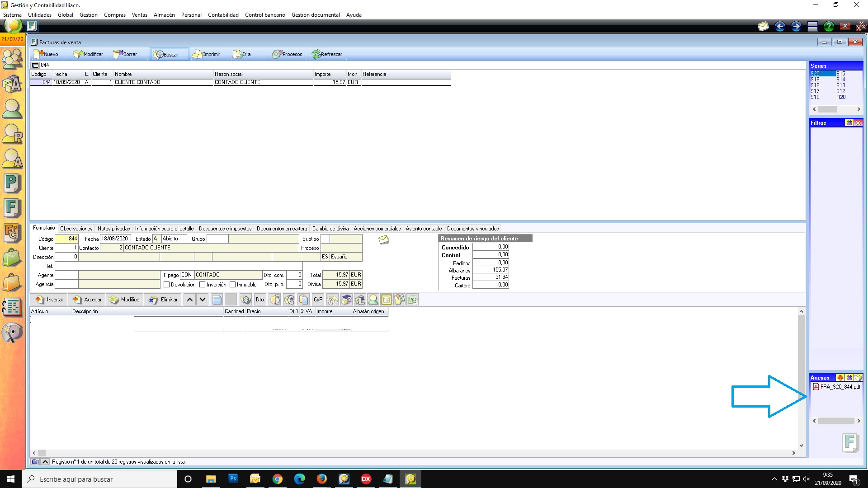
Task: Click the Insertar line button
Action: tap(49, 300)
